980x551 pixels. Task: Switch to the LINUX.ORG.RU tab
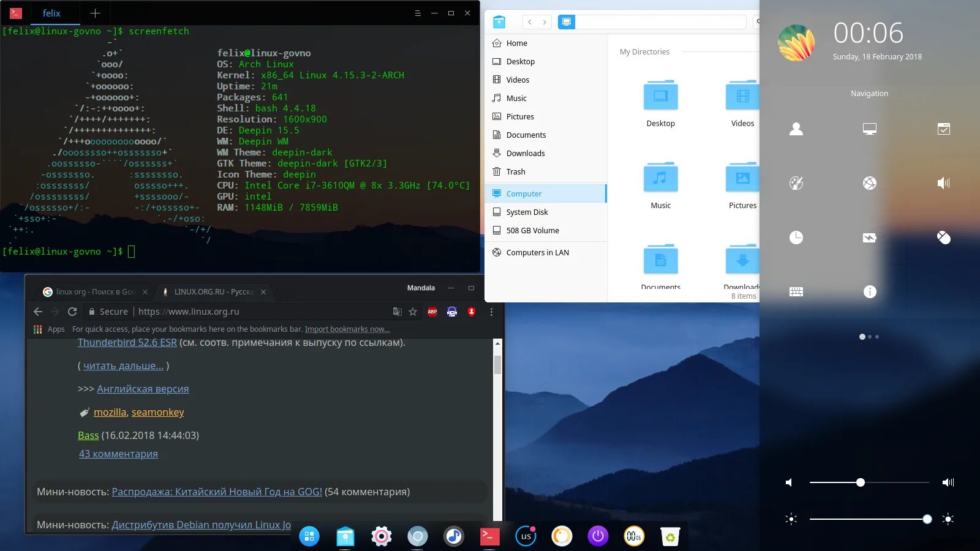214,292
